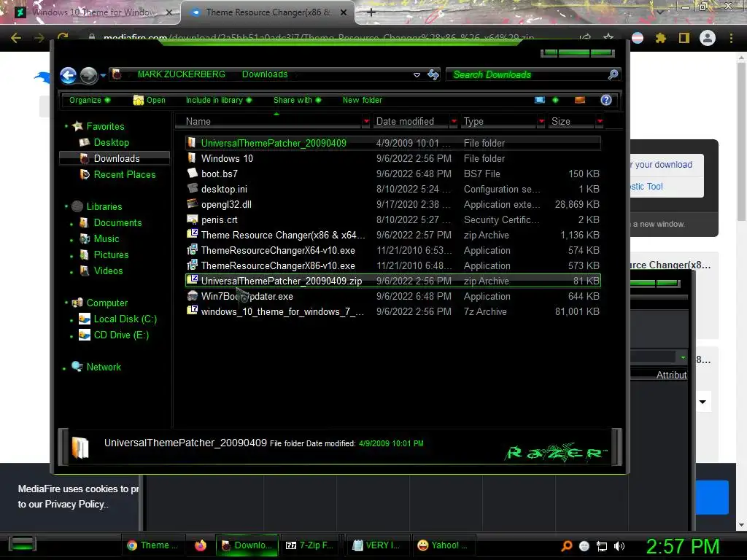The width and height of the screenshot is (747, 560).
Task: Click the New folder button
Action: click(362, 100)
